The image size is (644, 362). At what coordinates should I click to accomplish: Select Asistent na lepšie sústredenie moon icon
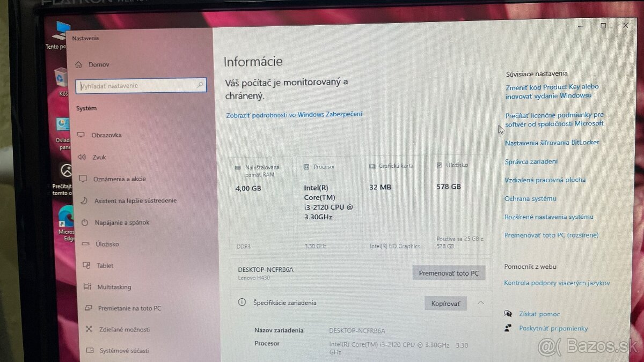(84, 201)
